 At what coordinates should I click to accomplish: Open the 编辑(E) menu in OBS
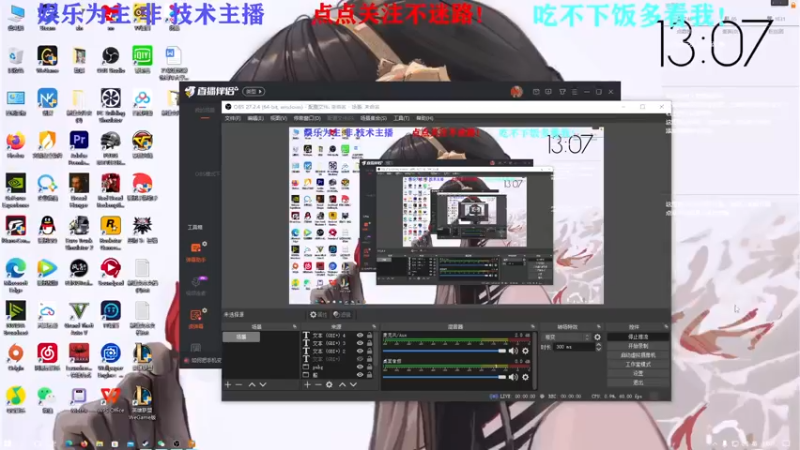256,118
